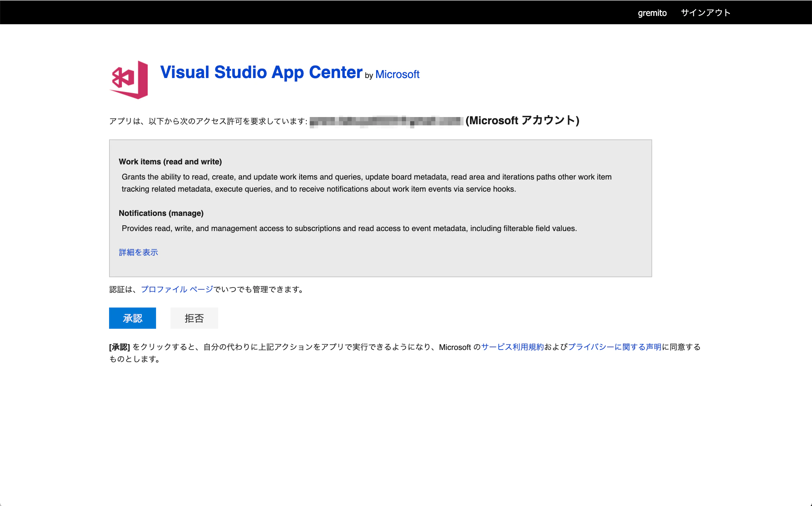
Task: Click the Visual Studio App Center logo icon
Action: (x=129, y=80)
